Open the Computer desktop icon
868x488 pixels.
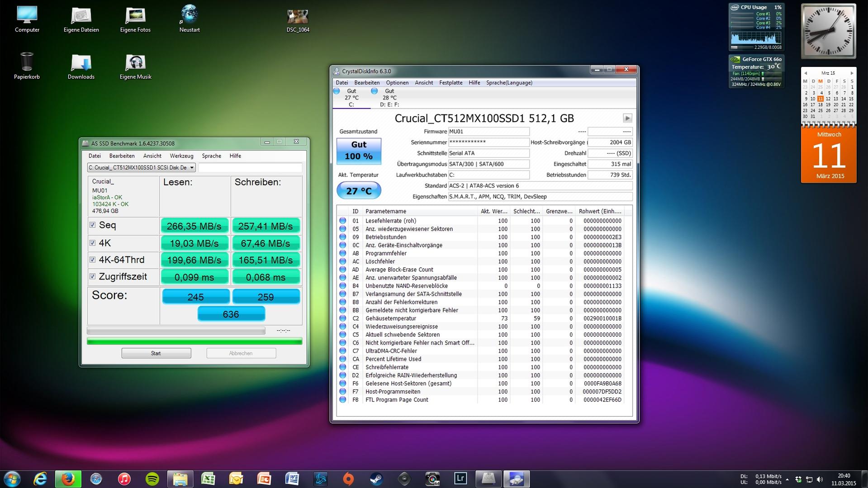pyautogui.click(x=27, y=19)
